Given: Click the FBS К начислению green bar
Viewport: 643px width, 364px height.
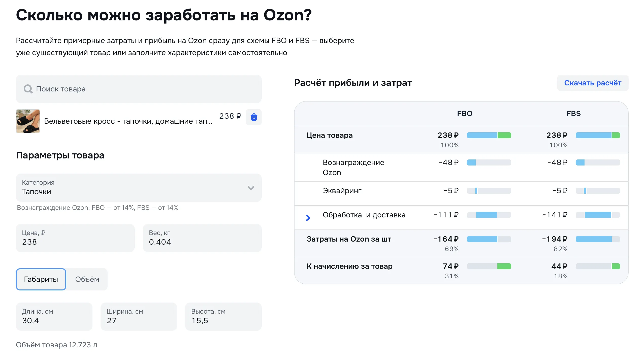Looking at the screenshot, I should 616,266.
